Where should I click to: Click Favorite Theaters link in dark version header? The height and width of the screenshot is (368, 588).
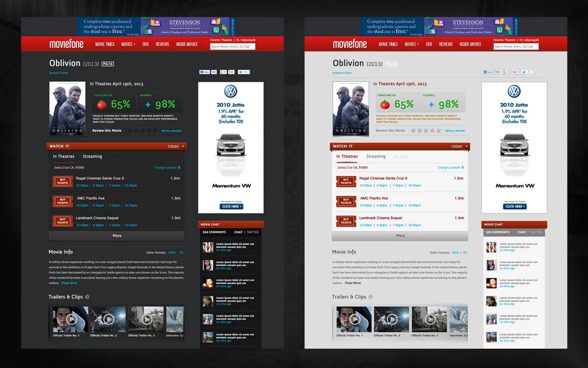[221, 40]
